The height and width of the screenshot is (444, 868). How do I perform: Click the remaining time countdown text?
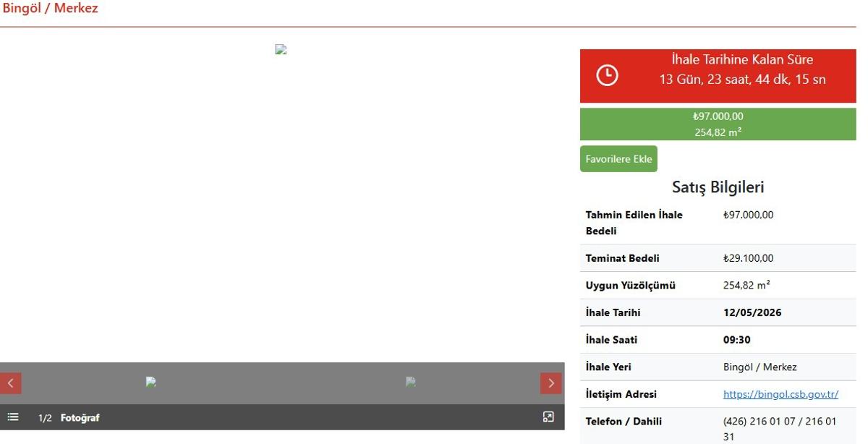741,80
